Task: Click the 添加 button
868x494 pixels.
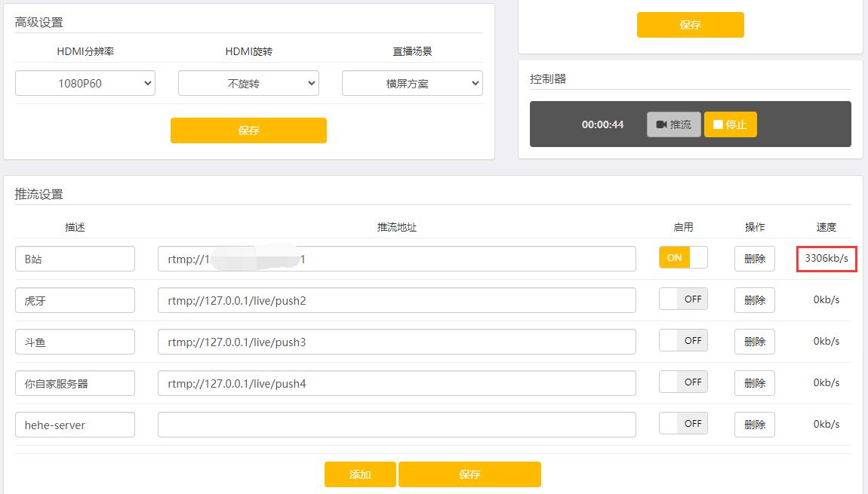Action: (360, 474)
